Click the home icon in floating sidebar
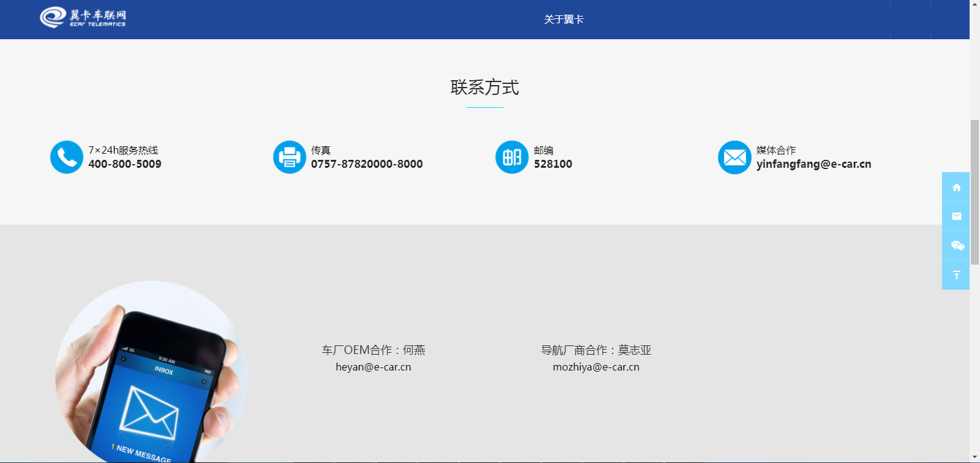The height and width of the screenshot is (463, 980). [956, 187]
